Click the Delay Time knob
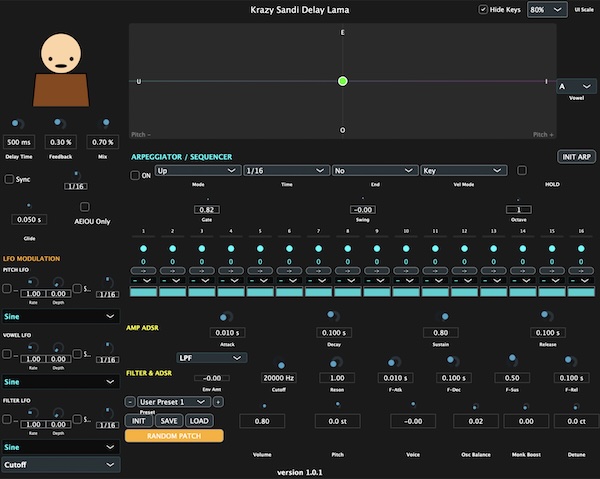The image size is (600, 479). (x=17, y=123)
